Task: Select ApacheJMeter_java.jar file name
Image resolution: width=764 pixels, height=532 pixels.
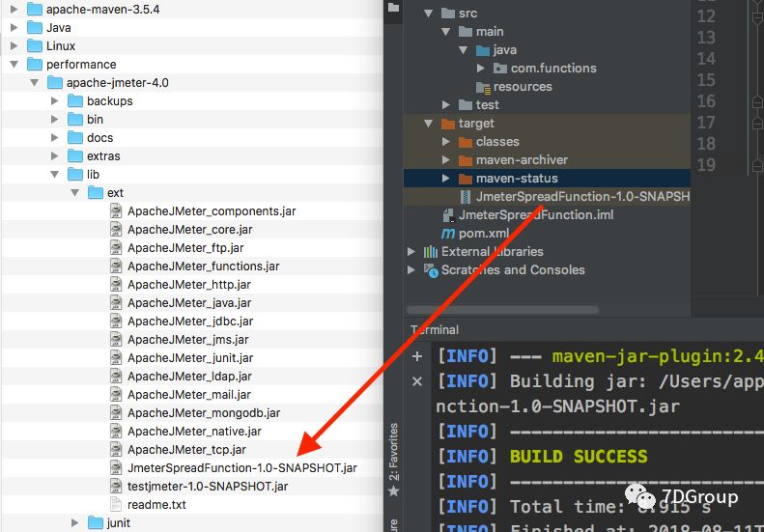Action: (x=189, y=303)
